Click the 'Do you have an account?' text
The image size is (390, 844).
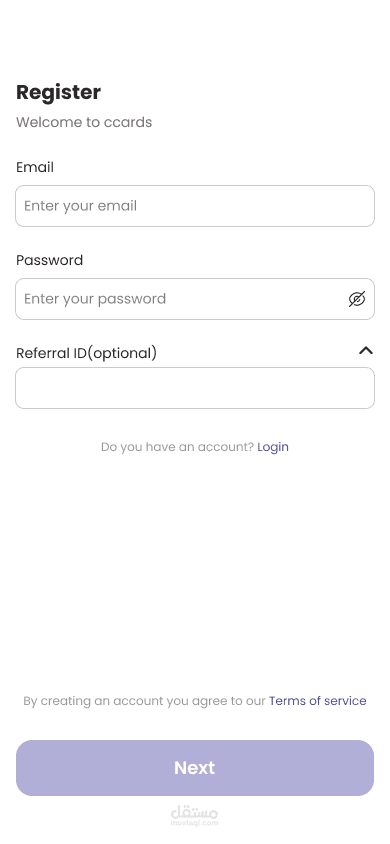(x=177, y=447)
